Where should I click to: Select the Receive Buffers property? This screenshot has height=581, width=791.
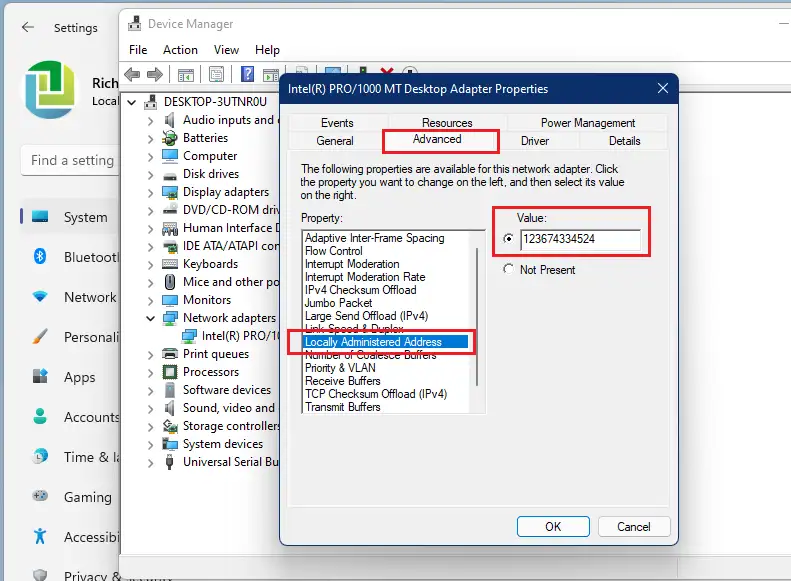343,381
